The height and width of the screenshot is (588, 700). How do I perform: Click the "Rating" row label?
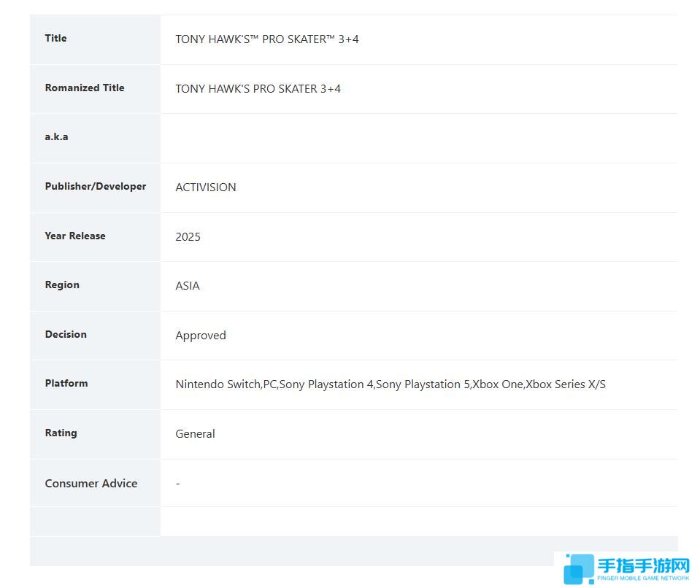61,433
